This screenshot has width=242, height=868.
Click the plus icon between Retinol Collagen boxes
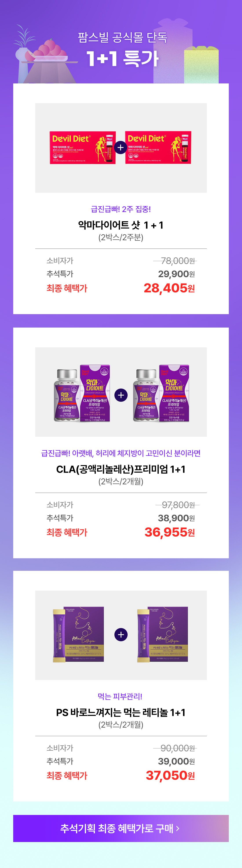click(x=121, y=634)
